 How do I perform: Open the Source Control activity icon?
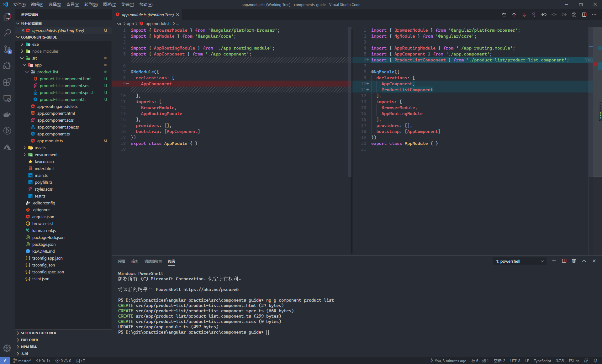coord(7,49)
